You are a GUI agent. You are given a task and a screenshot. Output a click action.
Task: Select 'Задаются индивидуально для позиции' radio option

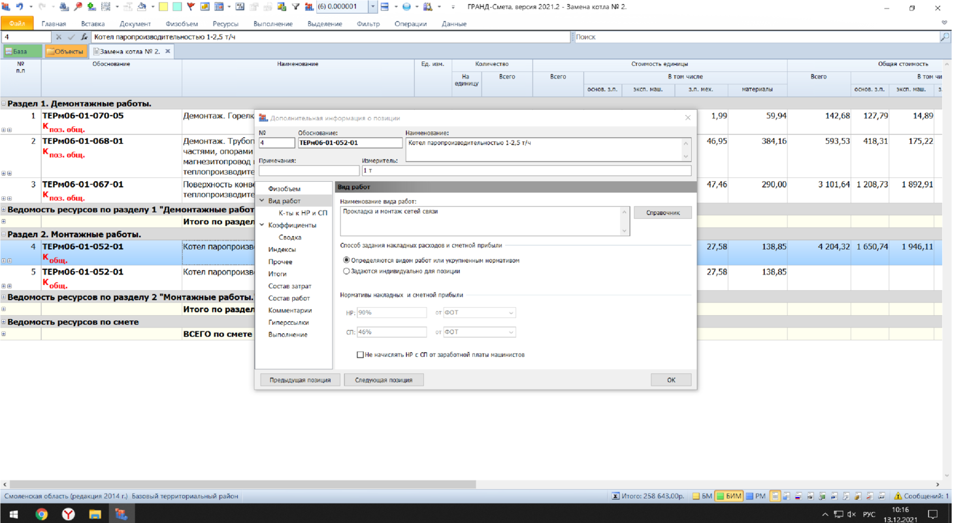(x=346, y=271)
